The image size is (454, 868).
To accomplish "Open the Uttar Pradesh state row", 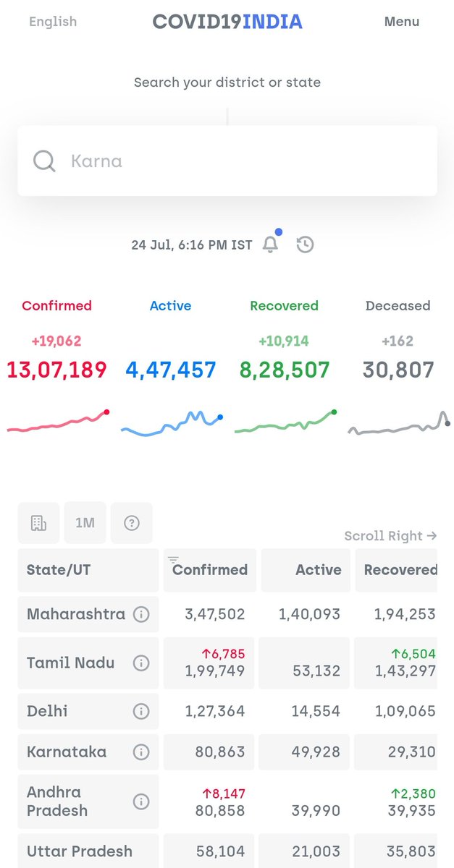I will [x=227, y=850].
